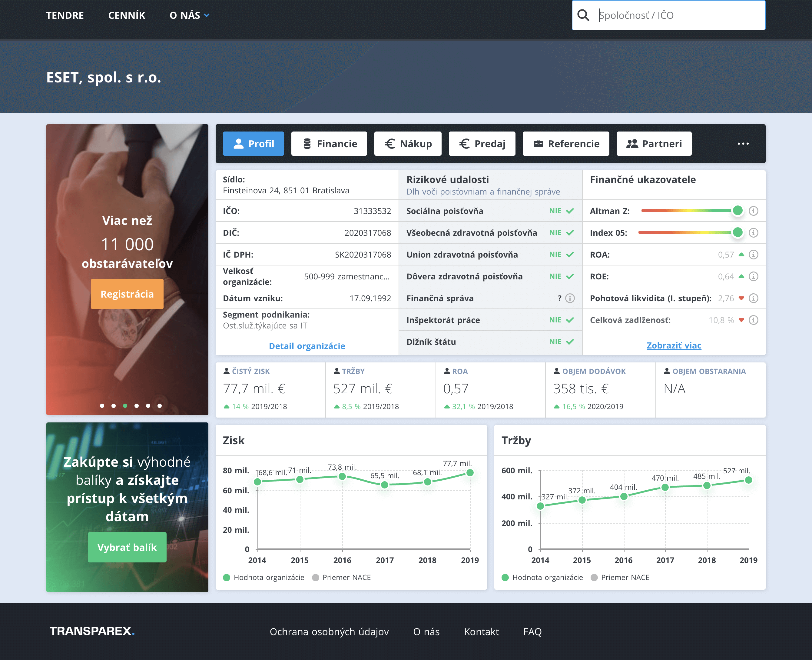
Task: Click the red down arrow for Celková zadlženosť
Action: (x=741, y=320)
